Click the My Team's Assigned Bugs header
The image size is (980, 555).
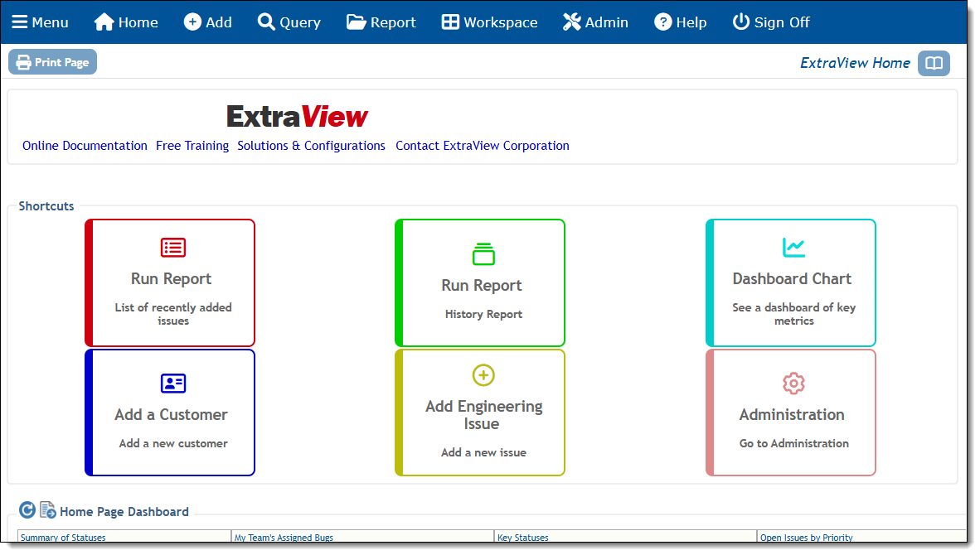(284, 538)
